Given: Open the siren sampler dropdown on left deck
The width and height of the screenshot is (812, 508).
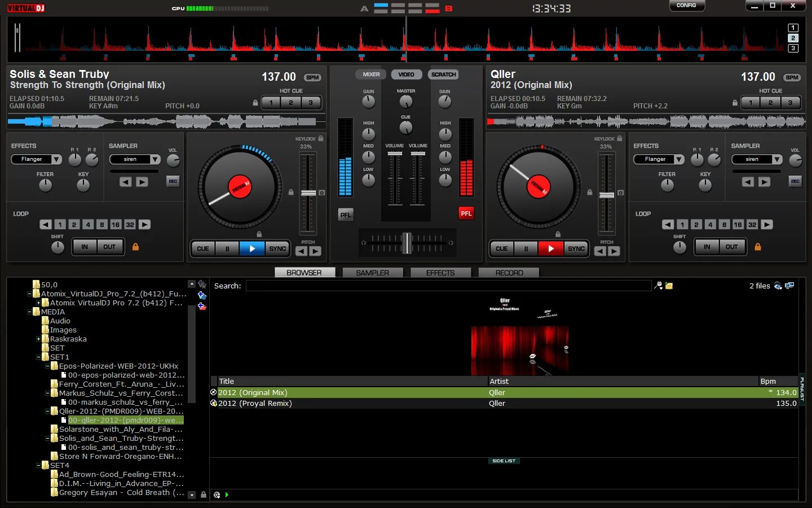Looking at the screenshot, I should pos(134,159).
